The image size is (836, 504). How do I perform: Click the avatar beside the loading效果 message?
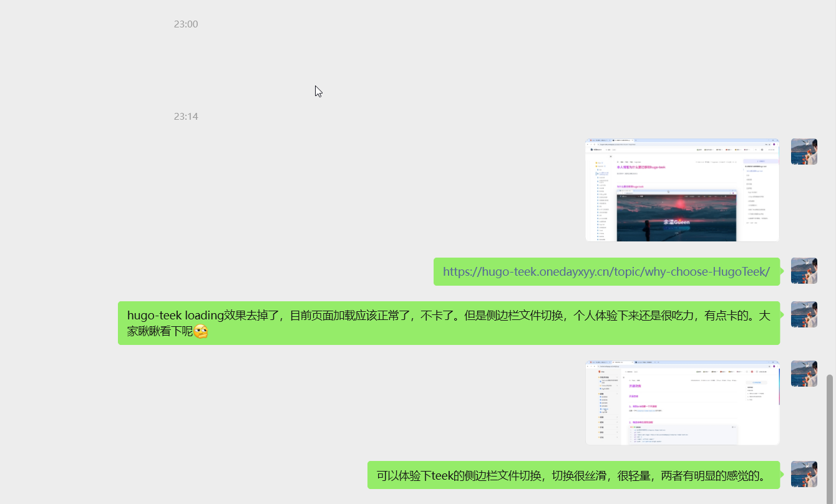pyautogui.click(x=804, y=314)
